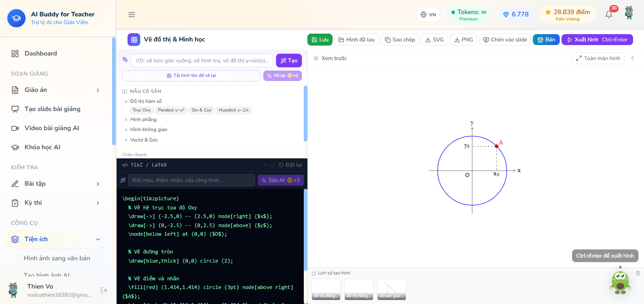The image size is (644, 304).
Task: Click the undo arrow in TikZ editor
Action: point(266,165)
